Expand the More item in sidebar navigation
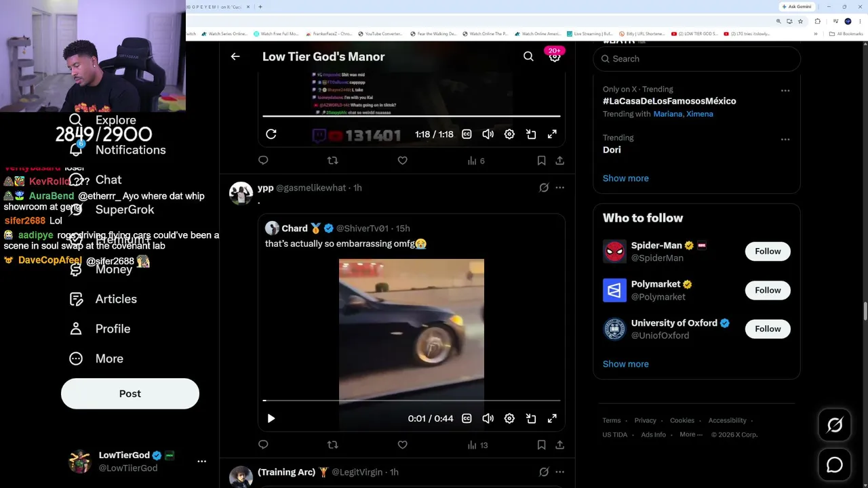This screenshot has height=488, width=868. [96, 359]
